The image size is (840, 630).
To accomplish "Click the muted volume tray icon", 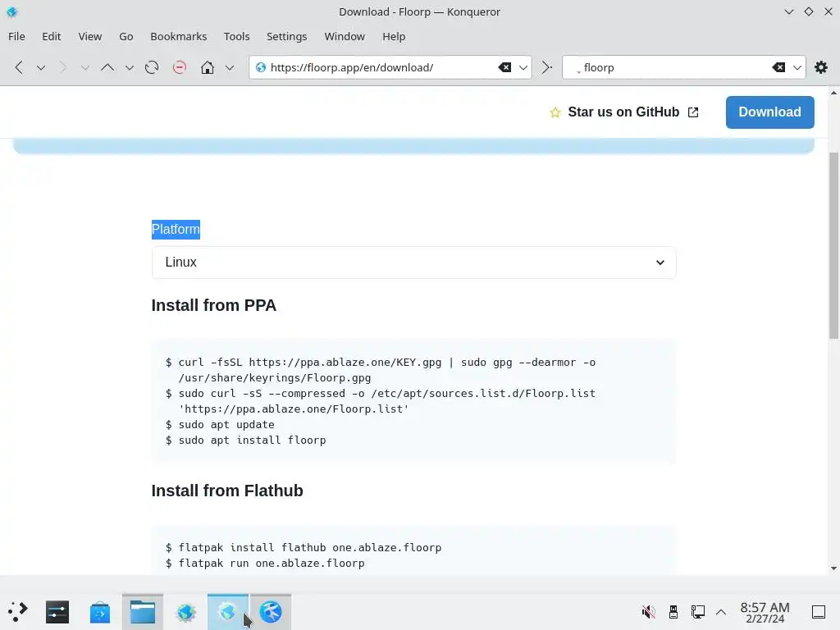I will coord(648,612).
